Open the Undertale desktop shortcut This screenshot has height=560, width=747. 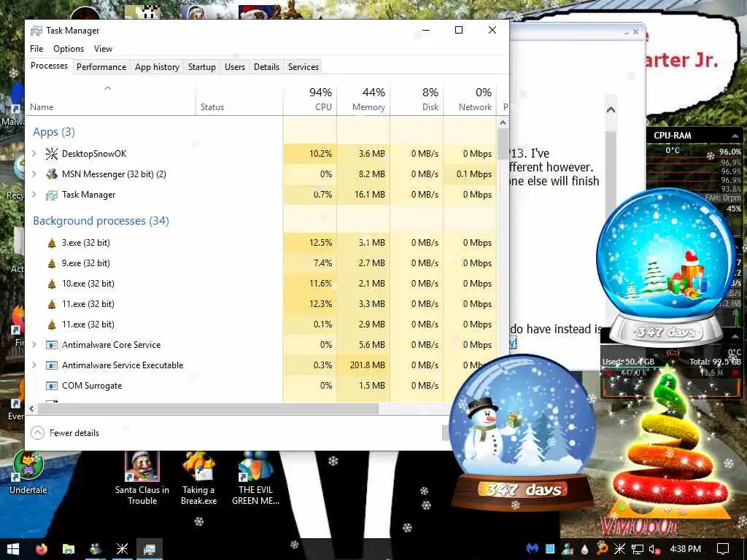click(x=28, y=472)
